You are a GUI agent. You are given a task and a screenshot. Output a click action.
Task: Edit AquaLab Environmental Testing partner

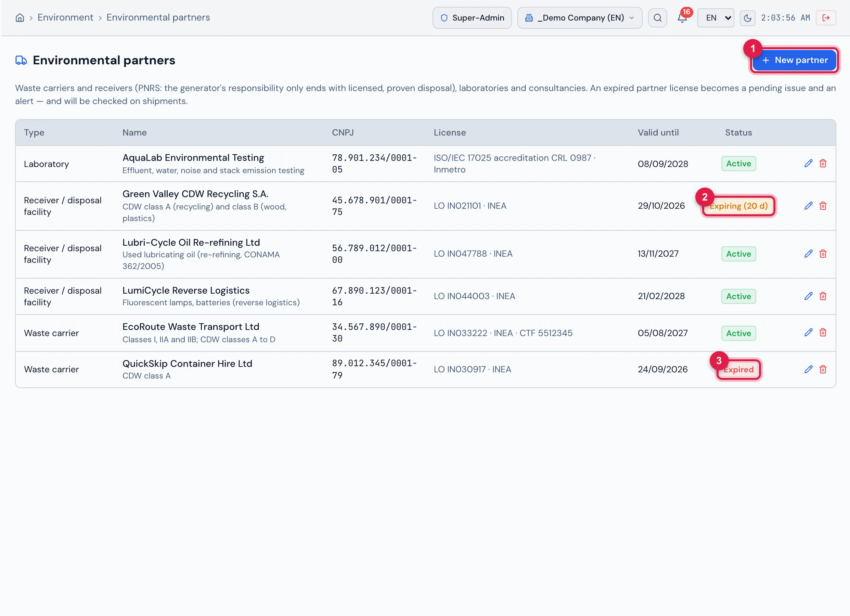click(808, 164)
